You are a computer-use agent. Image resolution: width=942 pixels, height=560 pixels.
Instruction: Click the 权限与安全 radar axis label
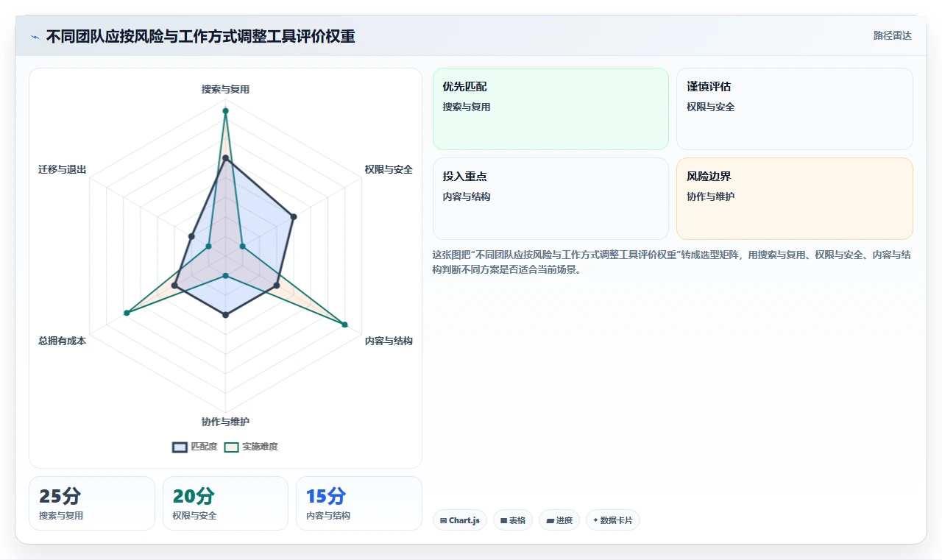[389, 169]
